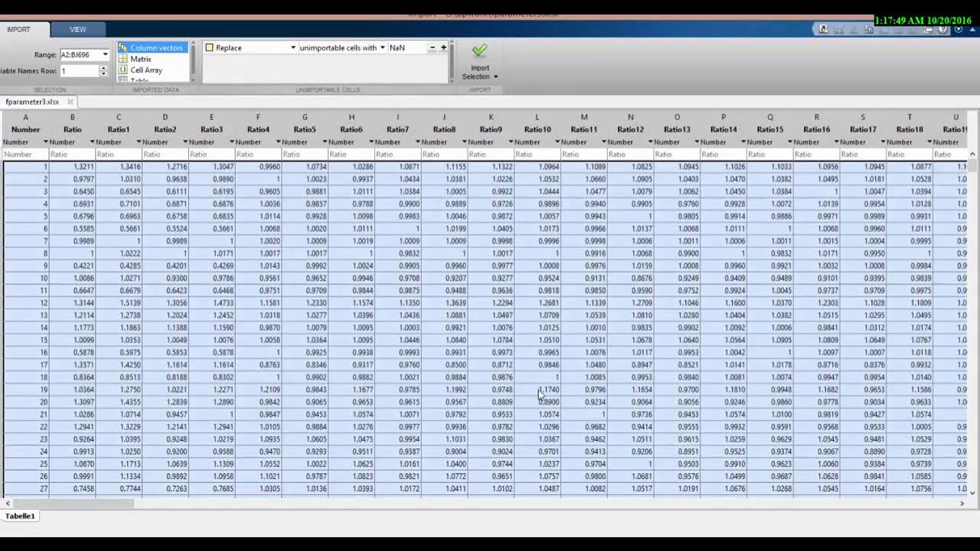Switch to the VIEW tab
The width and height of the screenshot is (980, 551).
click(x=77, y=29)
